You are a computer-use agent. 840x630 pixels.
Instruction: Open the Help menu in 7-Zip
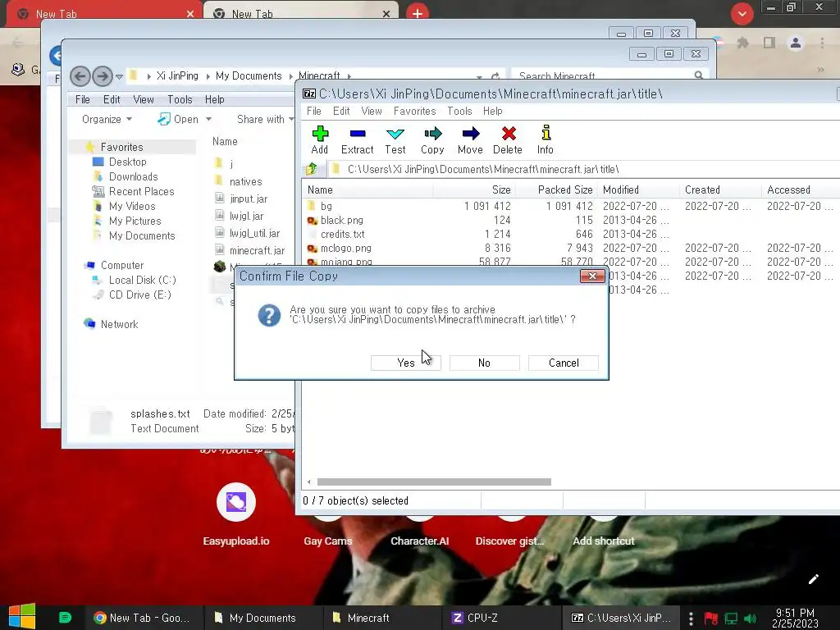tap(492, 111)
